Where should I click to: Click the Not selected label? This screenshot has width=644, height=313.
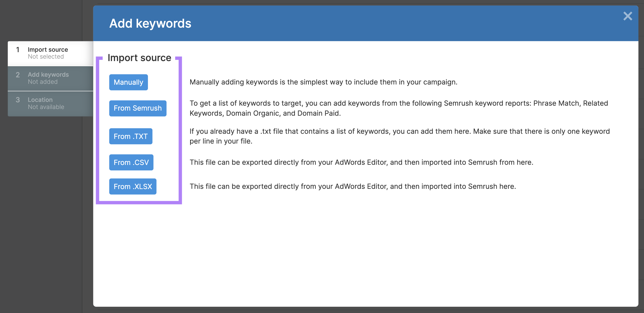point(46,57)
